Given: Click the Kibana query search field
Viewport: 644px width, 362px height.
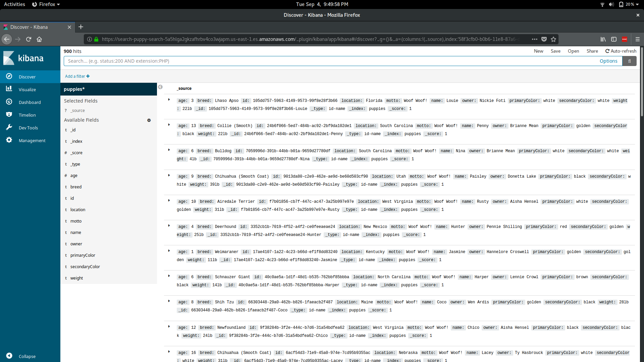Looking at the screenshot, I should (329, 61).
